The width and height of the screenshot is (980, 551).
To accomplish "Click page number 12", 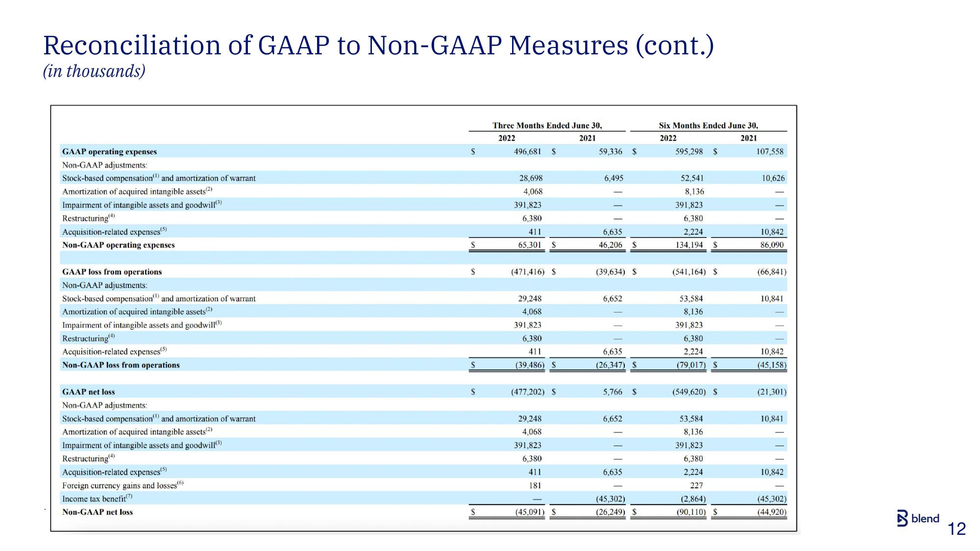I will (x=956, y=529).
